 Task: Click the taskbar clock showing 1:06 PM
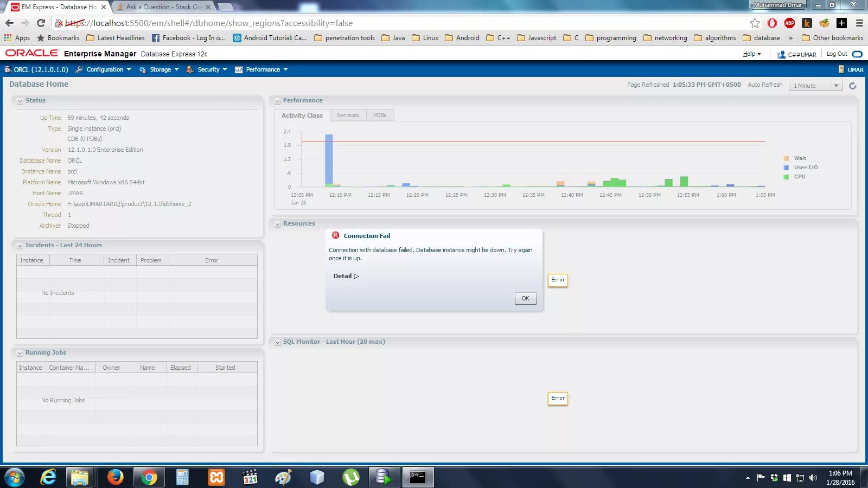pos(840,478)
